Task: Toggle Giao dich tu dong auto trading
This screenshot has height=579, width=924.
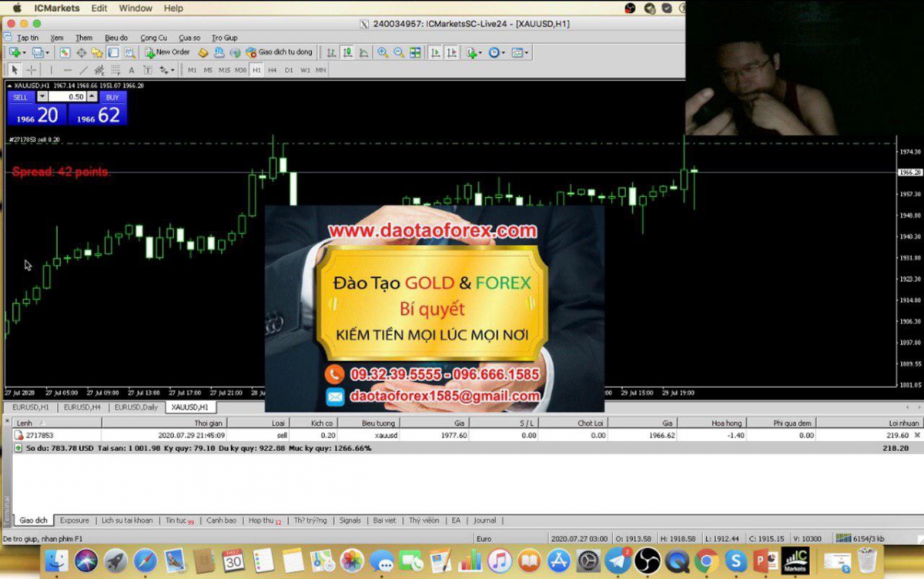Action: click(x=280, y=52)
